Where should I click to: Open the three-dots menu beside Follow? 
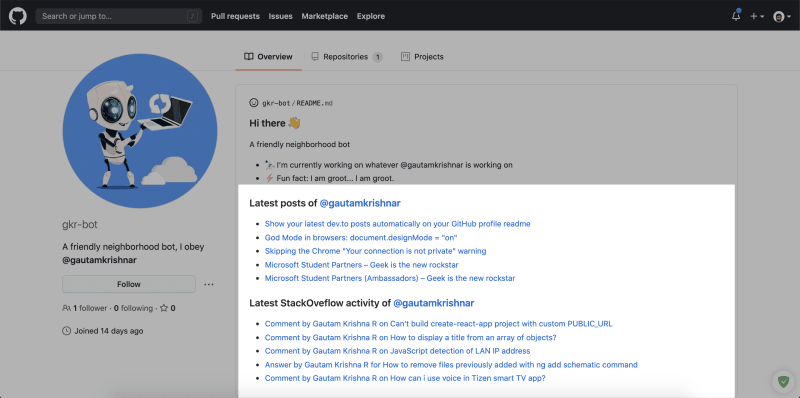tap(209, 284)
